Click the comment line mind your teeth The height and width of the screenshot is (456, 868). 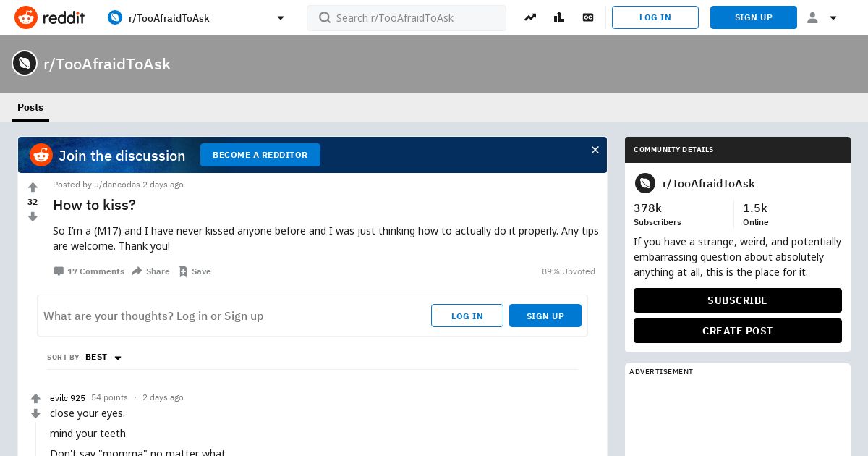point(89,434)
